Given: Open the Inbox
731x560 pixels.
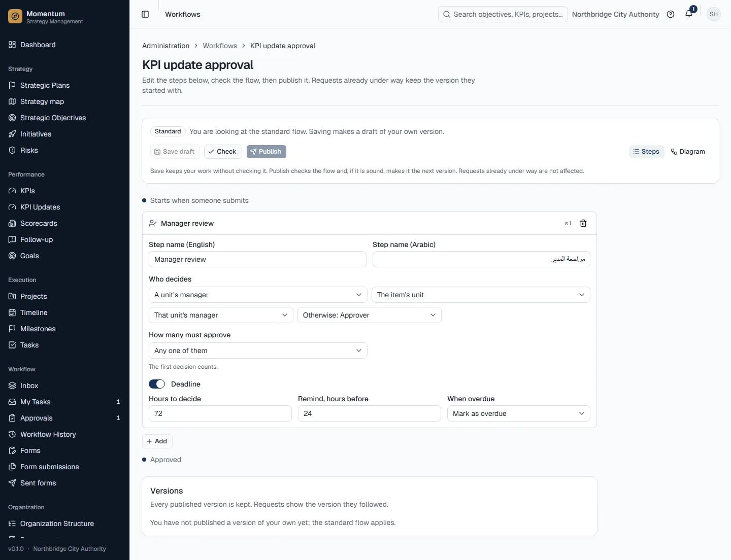Looking at the screenshot, I should (x=64, y=386).
